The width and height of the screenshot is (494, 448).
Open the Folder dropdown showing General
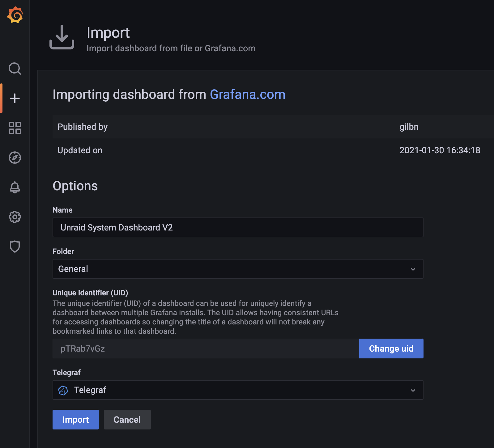click(238, 269)
